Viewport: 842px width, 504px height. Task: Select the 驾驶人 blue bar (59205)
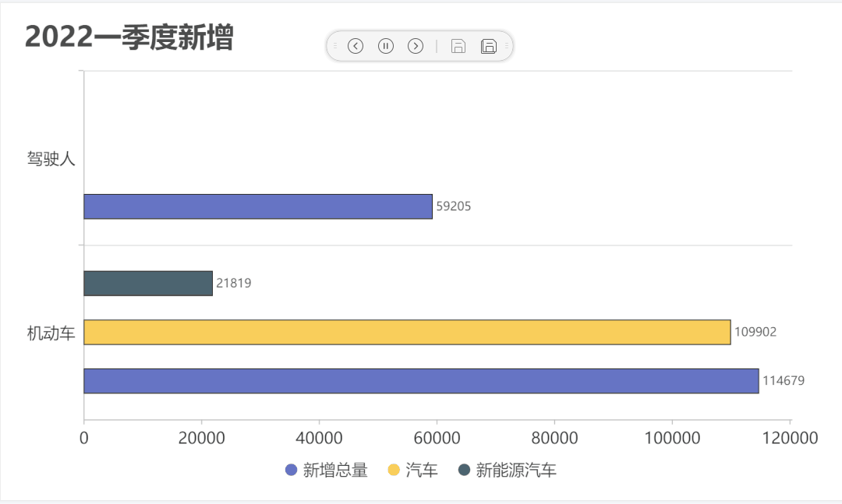pos(257,206)
